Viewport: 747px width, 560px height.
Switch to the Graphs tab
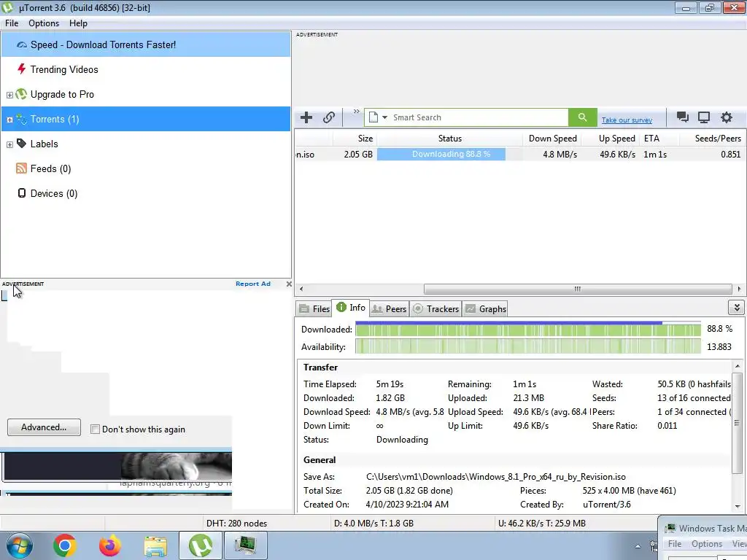pyautogui.click(x=486, y=309)
